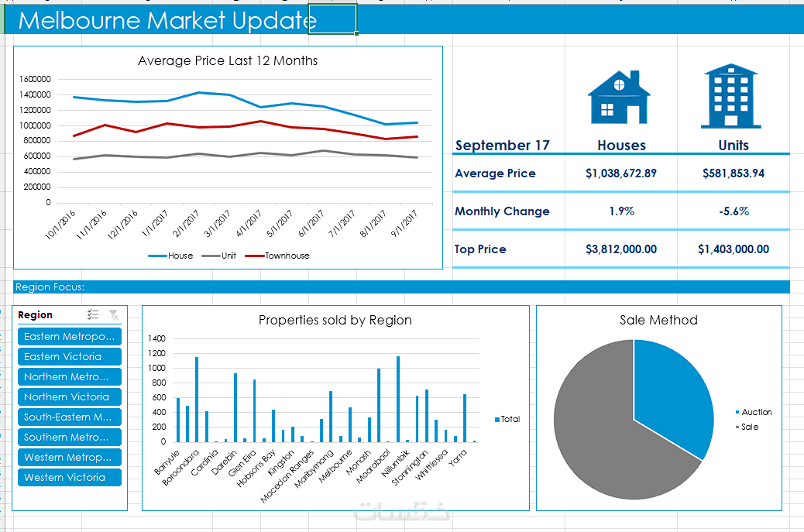Select the -5.6% units monthly change
Screen dimensions: 804x532
pyautogui.click(x=734, y=211)
